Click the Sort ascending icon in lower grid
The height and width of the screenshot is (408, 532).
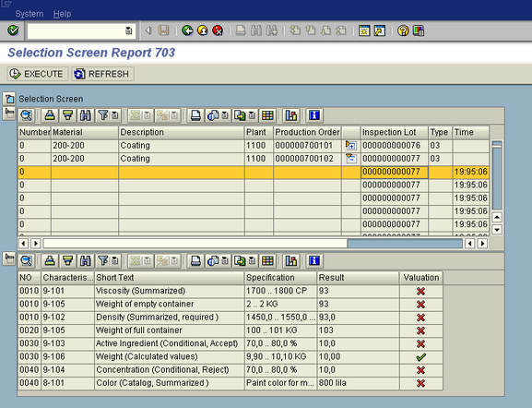[50, 261]
